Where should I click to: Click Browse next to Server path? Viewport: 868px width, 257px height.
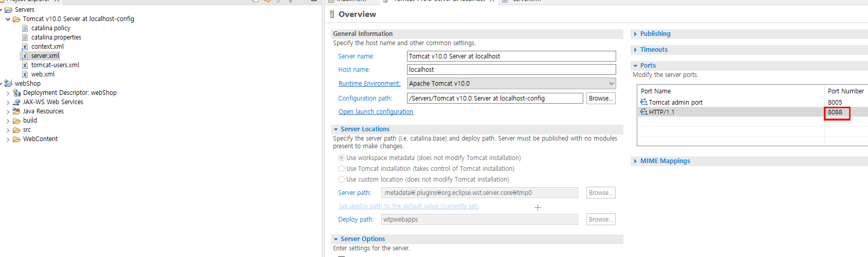tap(601, 192)
